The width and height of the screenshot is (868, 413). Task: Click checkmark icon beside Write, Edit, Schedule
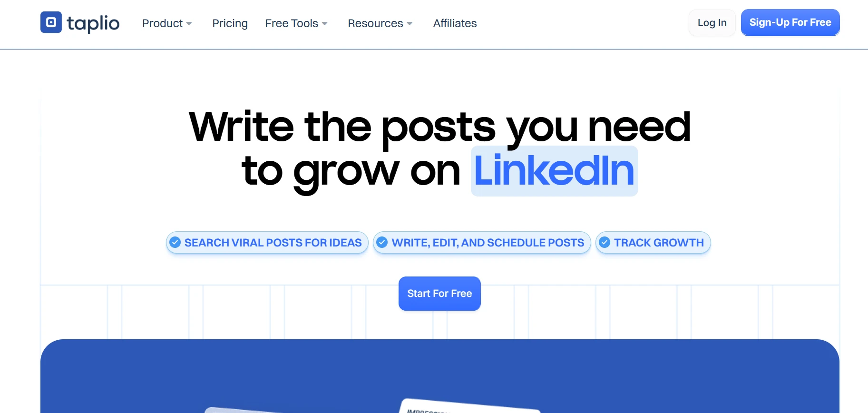click(x=382, y=243)
